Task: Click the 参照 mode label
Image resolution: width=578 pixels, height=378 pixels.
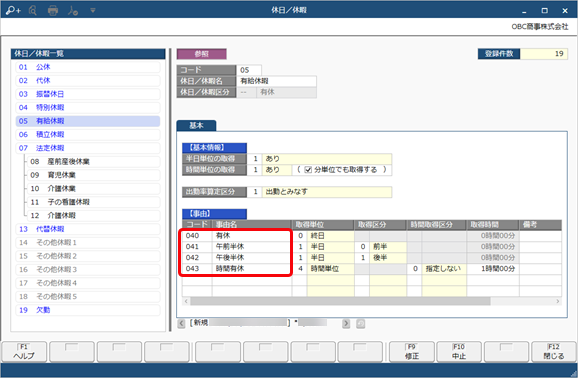Action: tap(202, 54)
